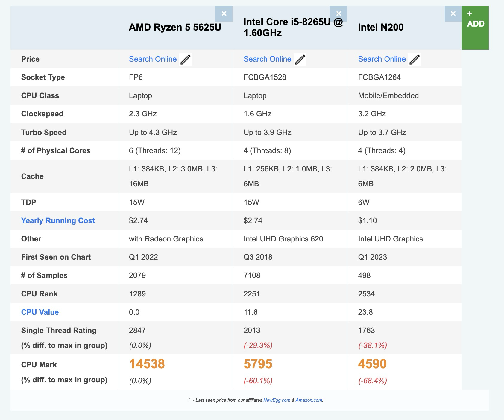Click the First Seen on Chart row label

[x=56, y=257]
